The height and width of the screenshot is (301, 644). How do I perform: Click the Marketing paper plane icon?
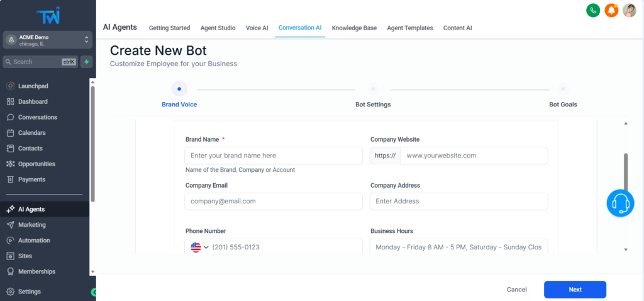(11, 225)
